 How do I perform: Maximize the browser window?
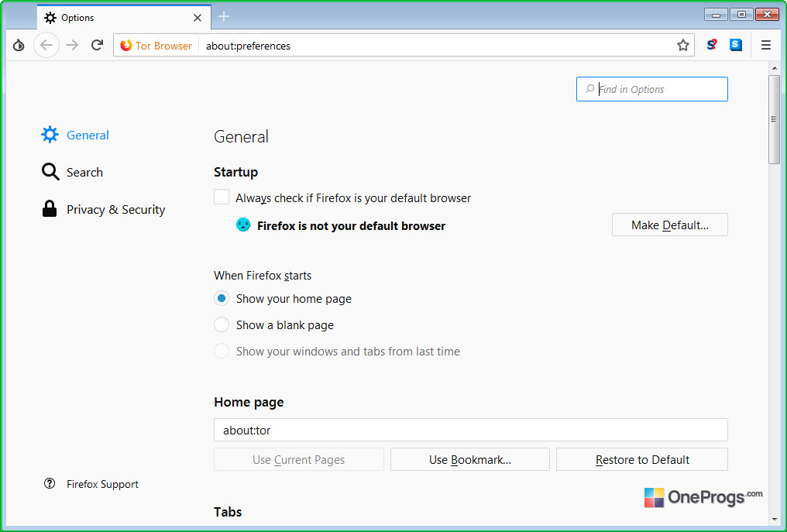pos(741,15)
